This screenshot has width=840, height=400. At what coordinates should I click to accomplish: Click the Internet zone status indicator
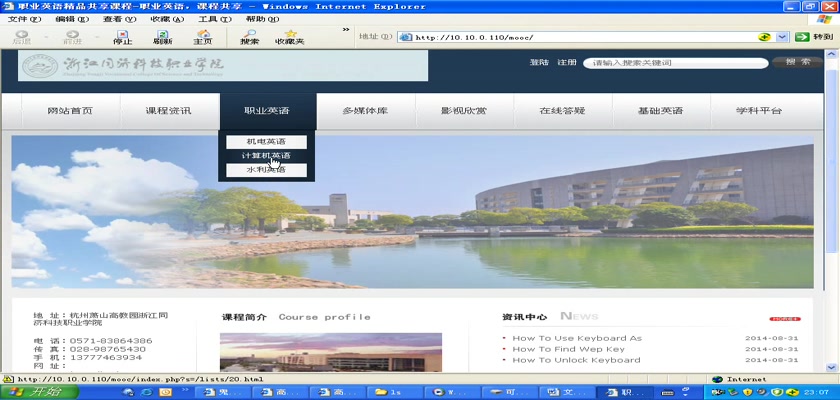(x=739, y=379)
